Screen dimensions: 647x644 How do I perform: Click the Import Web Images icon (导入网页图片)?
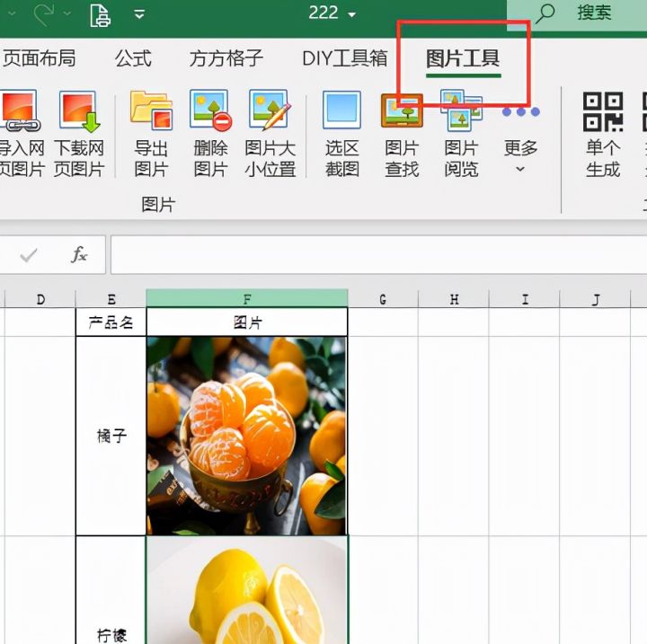click(x=20, y=110)
